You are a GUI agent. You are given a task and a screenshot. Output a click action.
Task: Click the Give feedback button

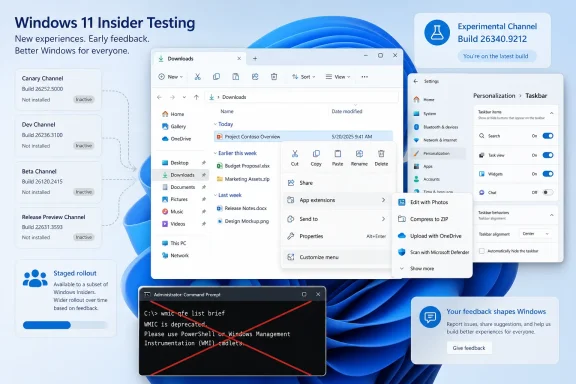coord(469,348)
